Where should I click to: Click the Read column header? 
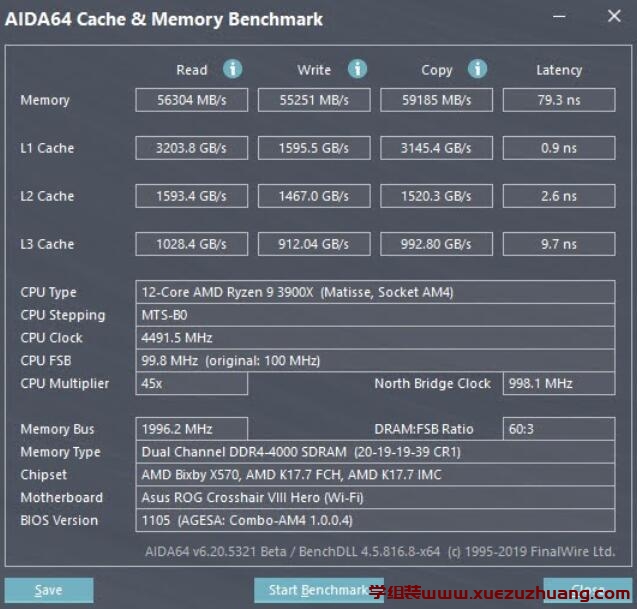[192, 70]
